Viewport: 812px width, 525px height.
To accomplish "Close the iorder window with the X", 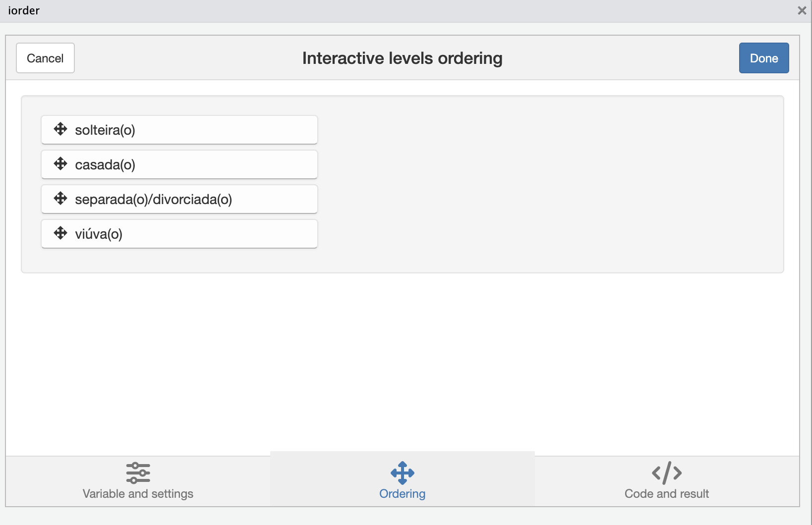I will (x=802, y=10).
